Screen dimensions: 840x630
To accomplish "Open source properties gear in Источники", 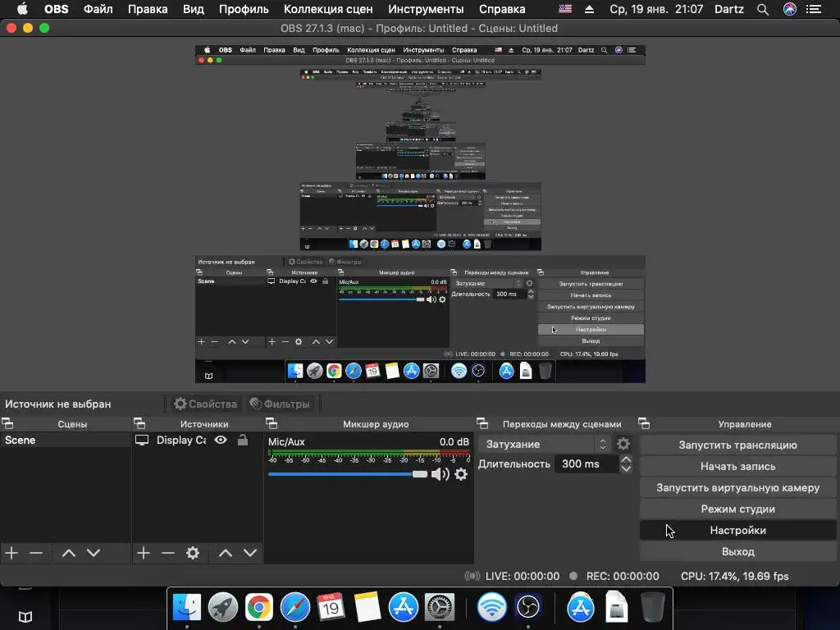I will (193, 553).
